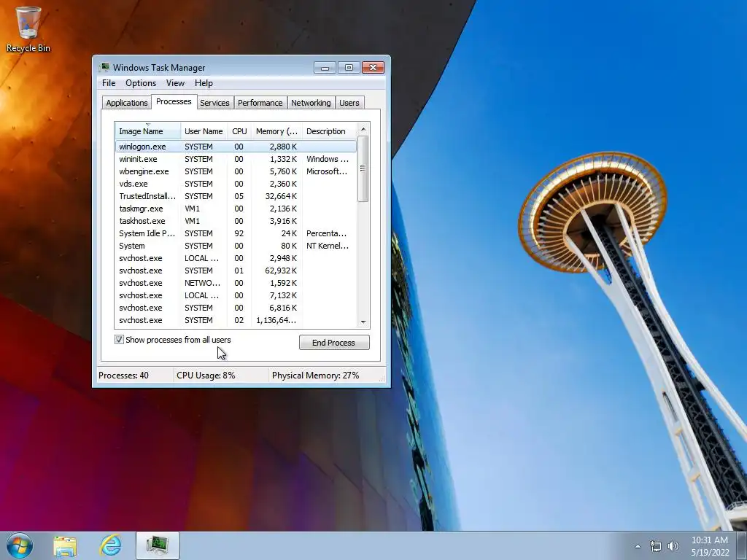The height and width of the screenshot is (560, 747).
Task: Switch to the Applications tab
Action: click(127, 103)
